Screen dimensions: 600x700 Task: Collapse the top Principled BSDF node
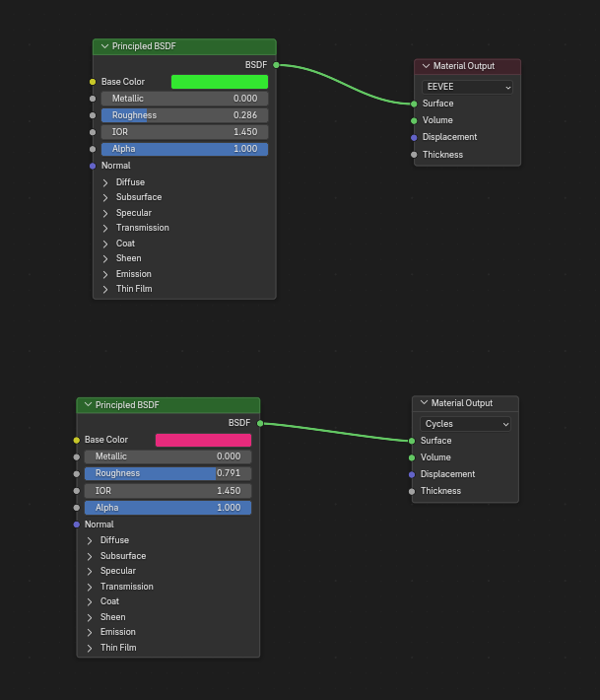[x=104, y=46]
